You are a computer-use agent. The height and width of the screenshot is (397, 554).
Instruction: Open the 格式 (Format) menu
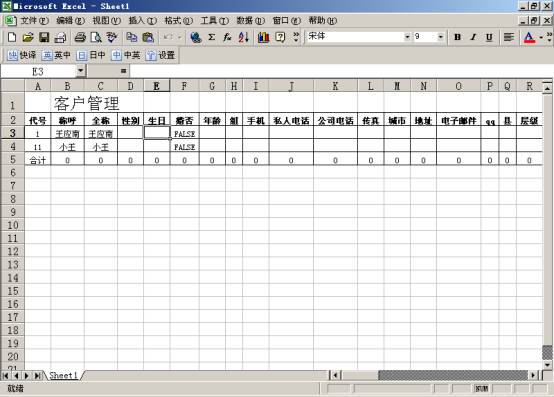[x=179, y=20]
